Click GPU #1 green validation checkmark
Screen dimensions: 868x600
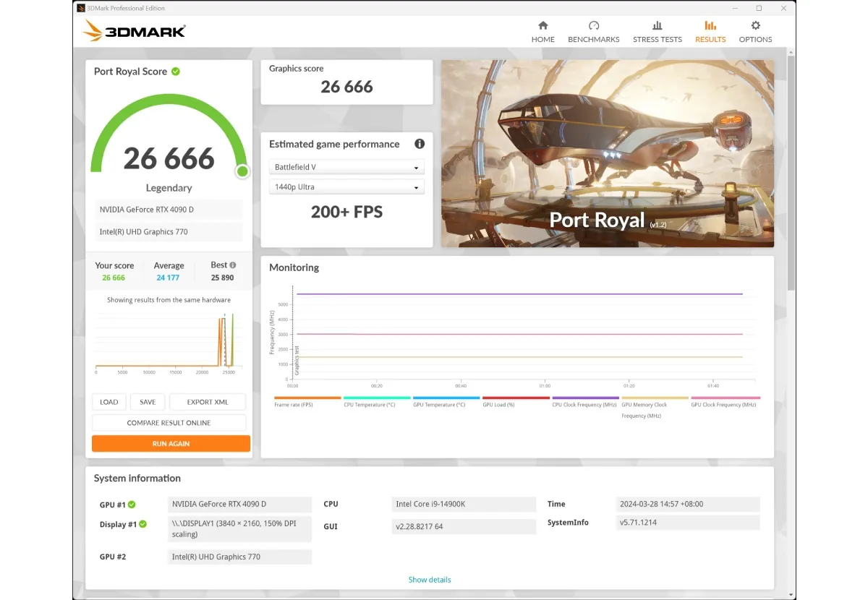132,505
